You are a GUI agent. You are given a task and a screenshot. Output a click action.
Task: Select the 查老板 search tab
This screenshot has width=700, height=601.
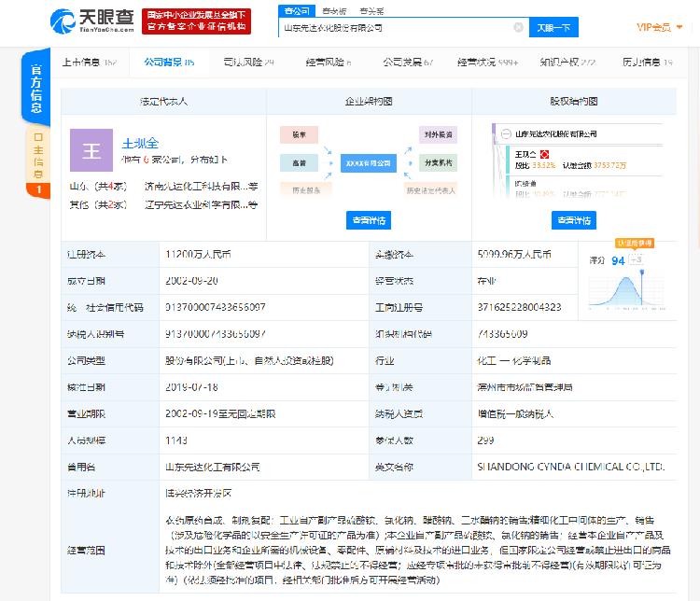pyautogui.click(x=334, y=11)
